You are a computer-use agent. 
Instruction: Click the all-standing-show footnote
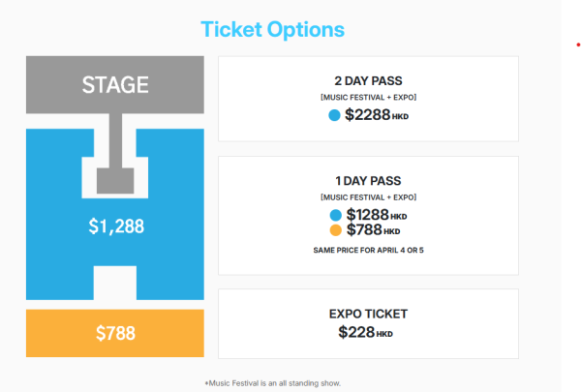[x=272, y=383]
